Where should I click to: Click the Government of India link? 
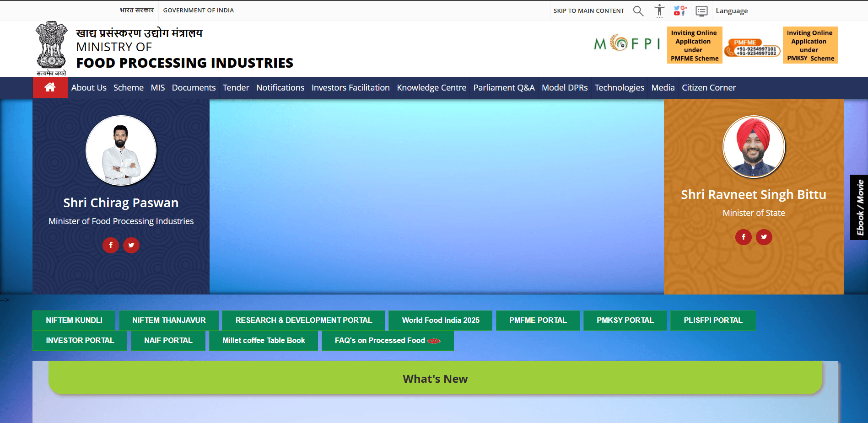click(x=199, y=10)
